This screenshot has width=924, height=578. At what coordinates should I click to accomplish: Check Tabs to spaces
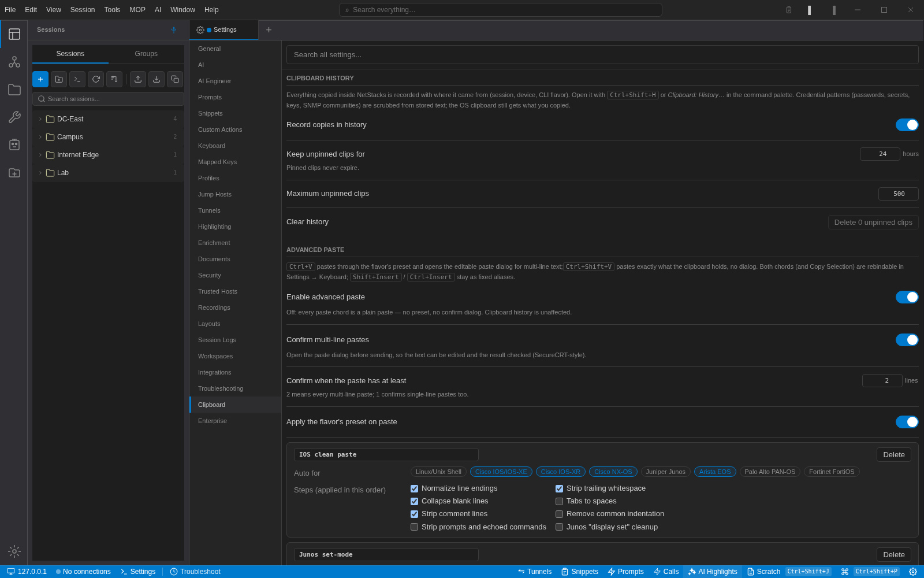tap(559, 501)
